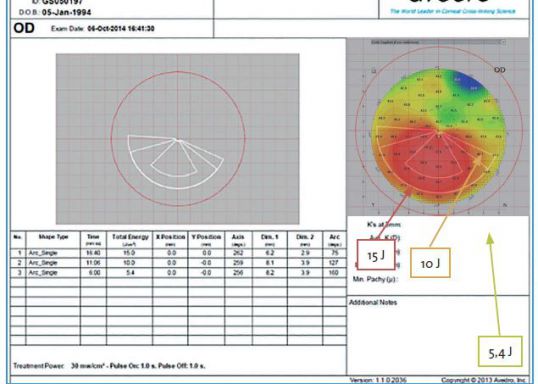
Task: Click the Additional Notes text area
Action: [438, 335]
